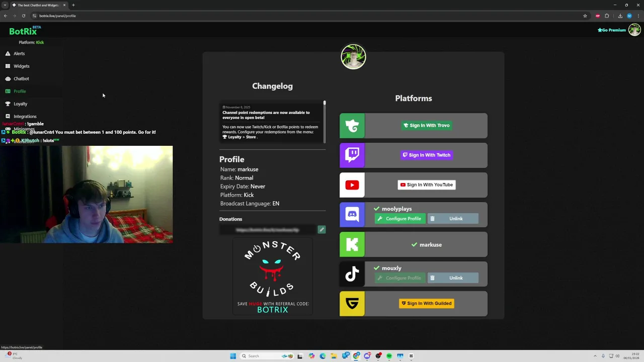
Task: Unlink the moolyplays Discord account
Action: 453,219
